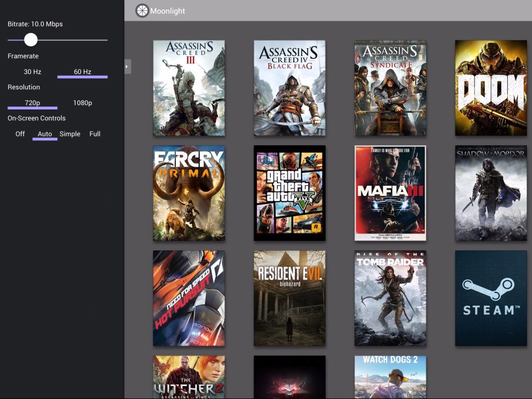532x399 pixels.
Task: Launch Watch Dogs 2
Action: pos(390,377)
